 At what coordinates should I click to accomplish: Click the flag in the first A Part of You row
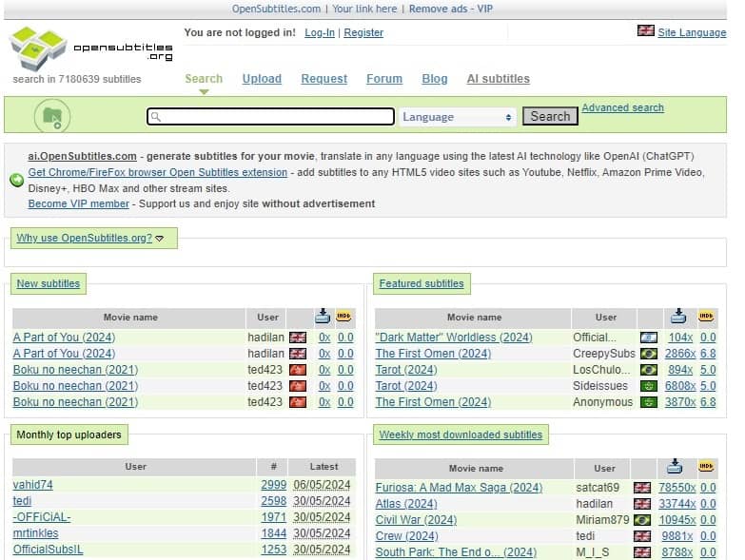point(298,338)
